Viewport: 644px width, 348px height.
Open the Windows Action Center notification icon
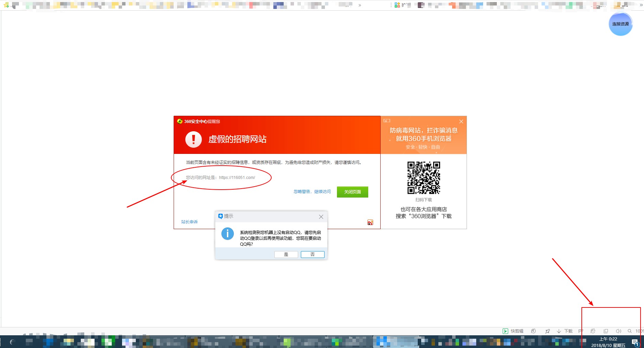[635, 342]
